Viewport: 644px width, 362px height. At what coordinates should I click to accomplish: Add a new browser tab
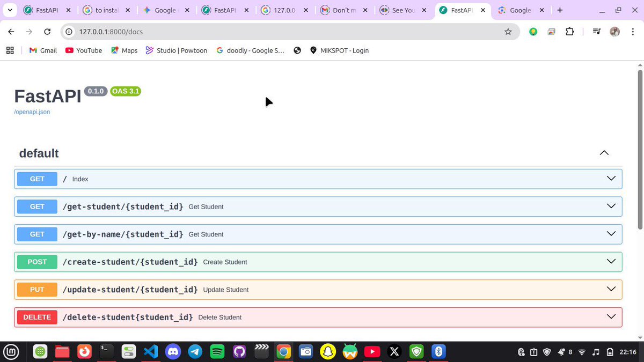[x=560, y=10]
